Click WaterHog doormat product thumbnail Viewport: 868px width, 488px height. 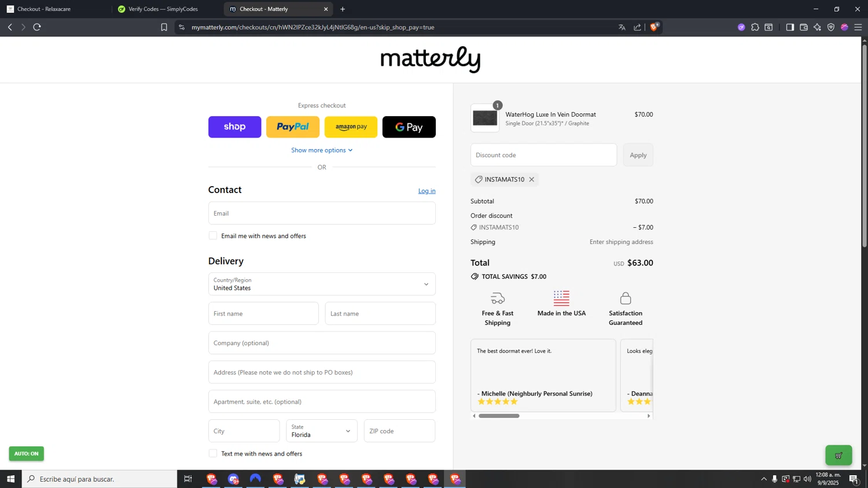(485, 118)
